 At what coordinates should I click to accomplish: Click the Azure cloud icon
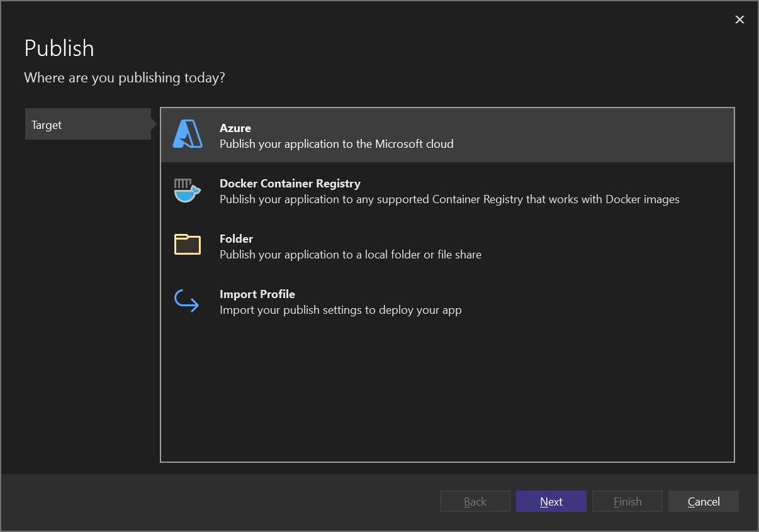pos(186,135)
